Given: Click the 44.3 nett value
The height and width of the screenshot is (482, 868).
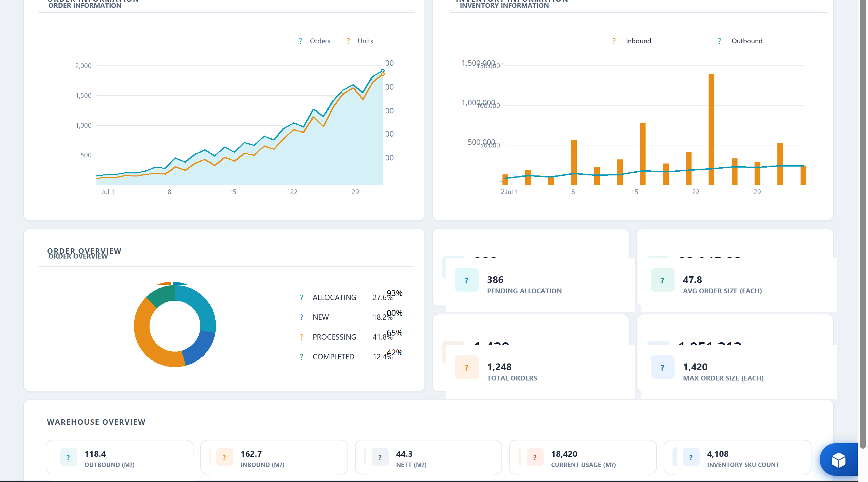Looking at the screenshot, I should [404, 454].
